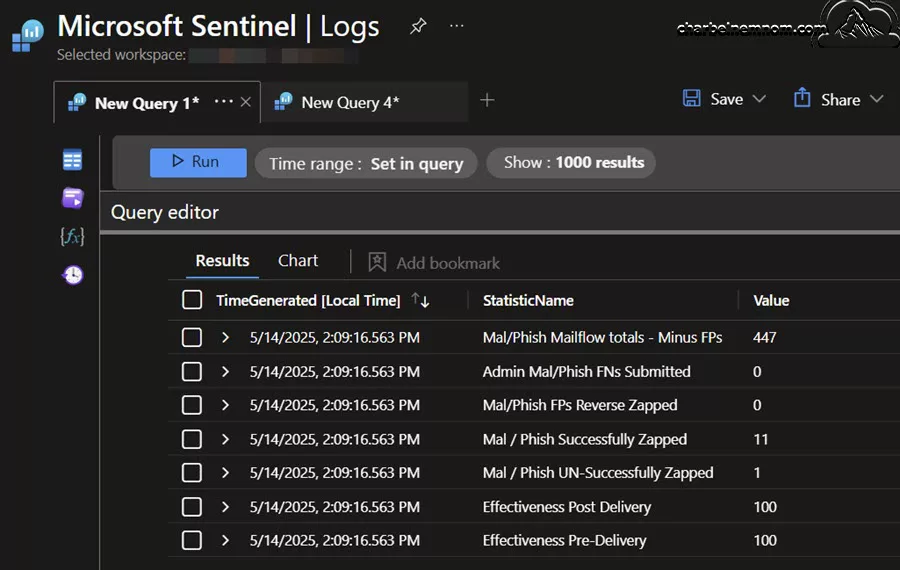Close the New Query 1 tab
900x570 pixels.
click(246, 102)
